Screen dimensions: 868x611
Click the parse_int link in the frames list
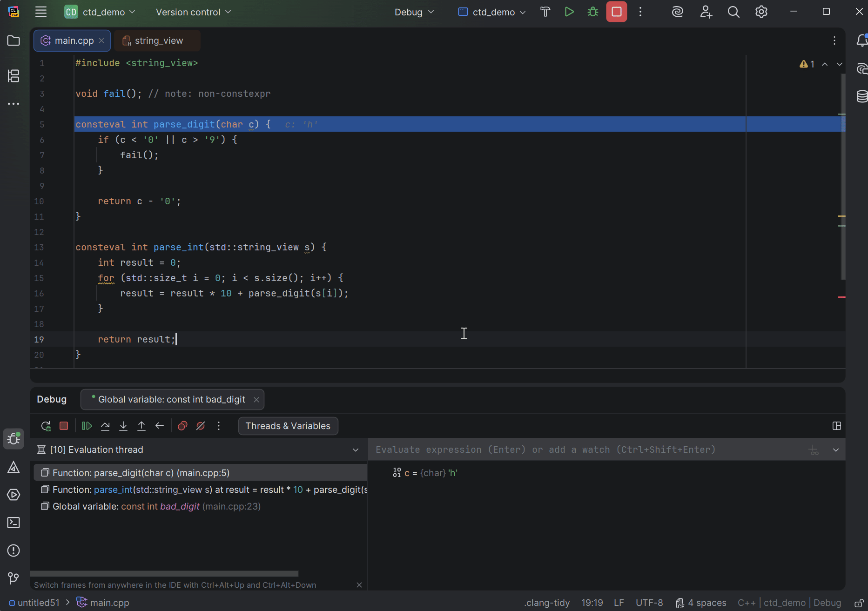click(113, 490)
